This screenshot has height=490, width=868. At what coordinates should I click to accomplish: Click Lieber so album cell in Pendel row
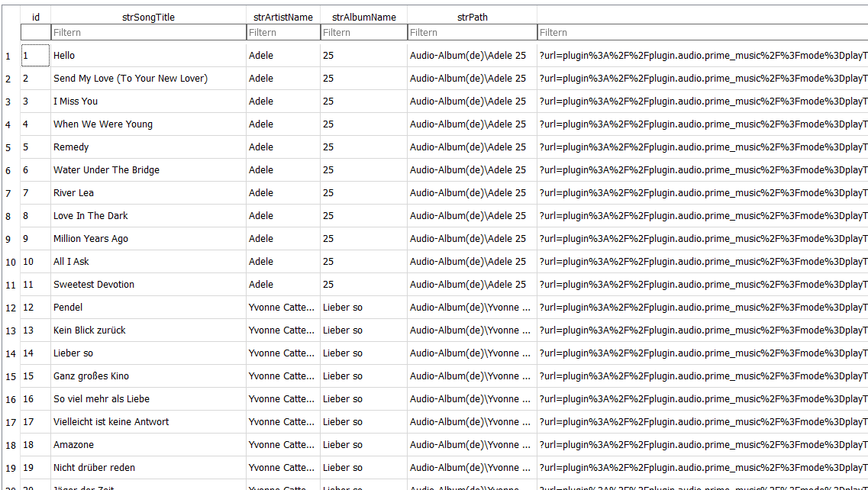363,308
